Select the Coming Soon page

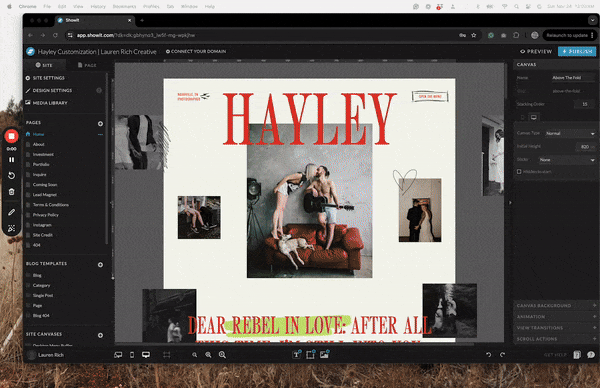(45, 185)
